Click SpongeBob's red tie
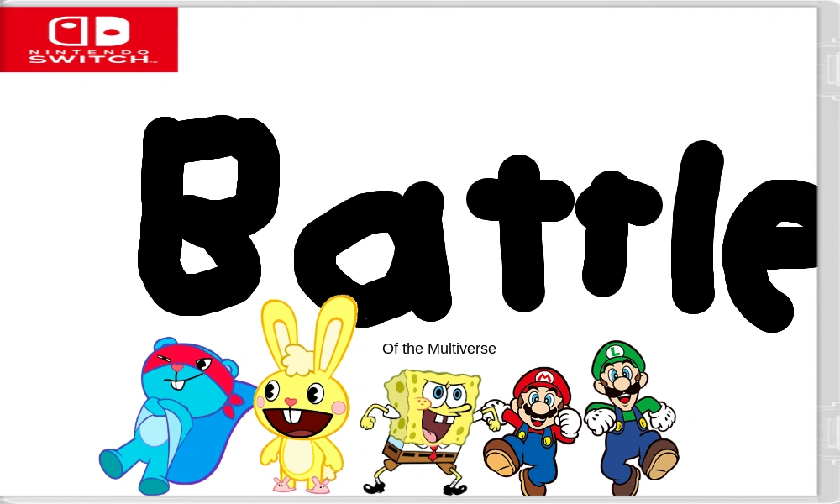 click(433, 454)
